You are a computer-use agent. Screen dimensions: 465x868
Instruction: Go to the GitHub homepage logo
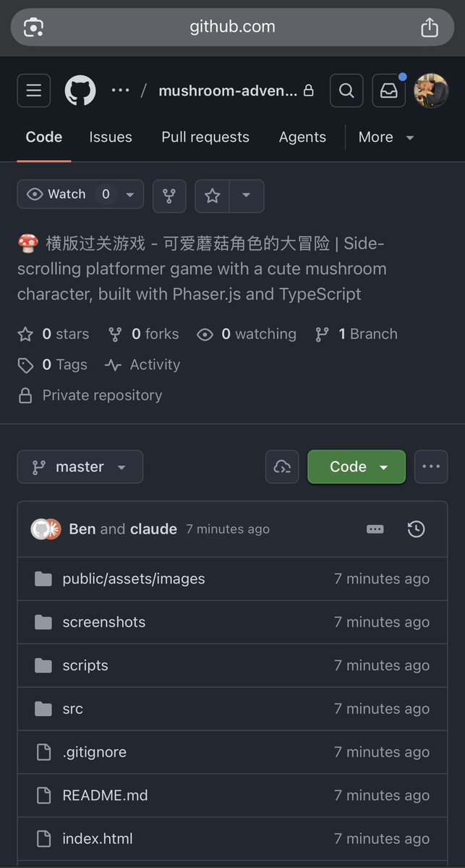[x=80, y=90]
